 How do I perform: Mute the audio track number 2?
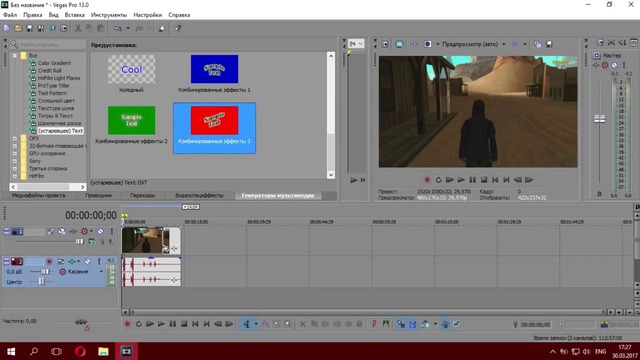[x=87, y=261]
